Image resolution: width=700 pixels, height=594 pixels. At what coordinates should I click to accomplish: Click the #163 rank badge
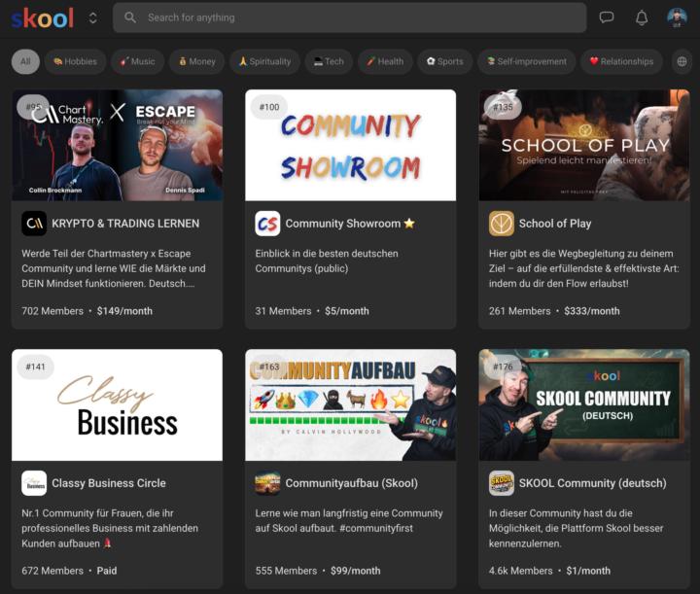pyautogui.click(x=269, y=367)
